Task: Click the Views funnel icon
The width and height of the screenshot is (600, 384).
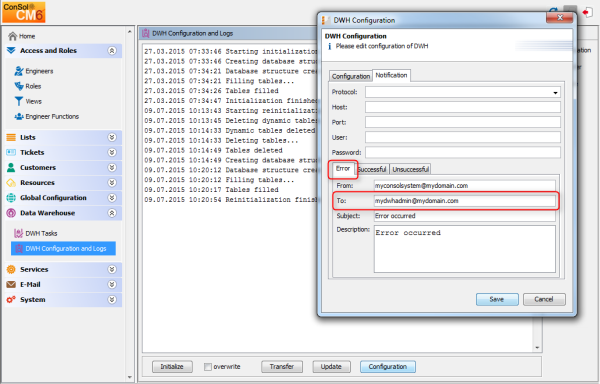Action: point(19,101)
